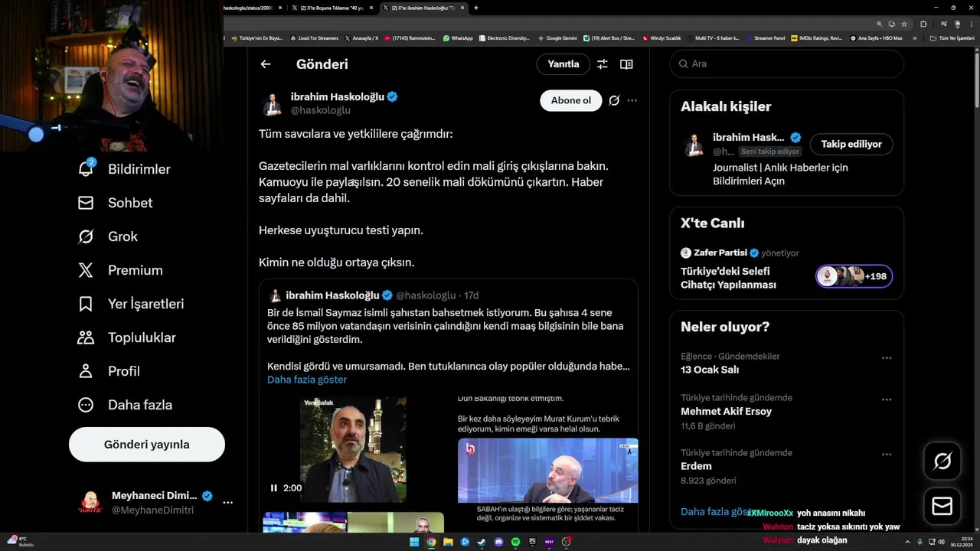
Task: Open the WhatsApp bookmark
Action: [x=458, y=38]
